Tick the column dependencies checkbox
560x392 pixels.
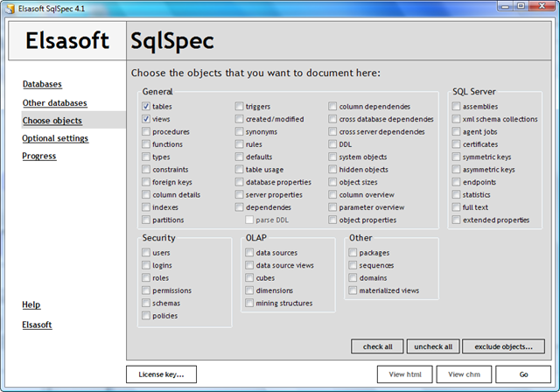pyautogui.click(x=332, y=106)
